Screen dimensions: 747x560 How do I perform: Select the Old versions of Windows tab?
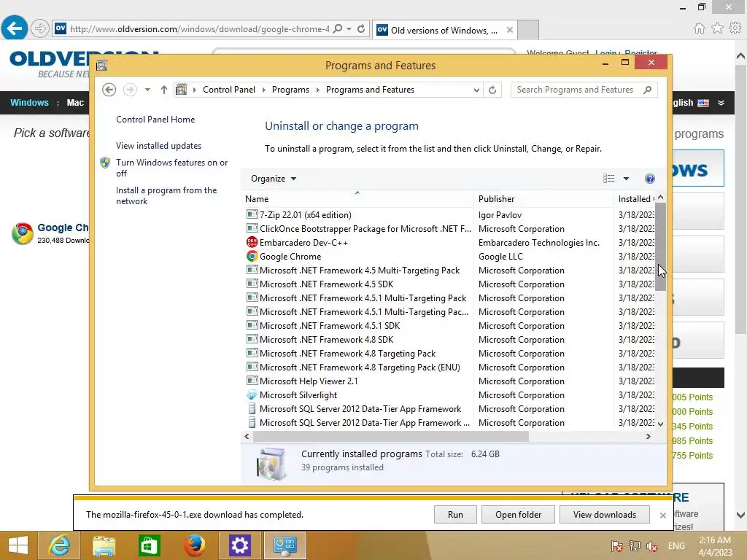point(444,30)
